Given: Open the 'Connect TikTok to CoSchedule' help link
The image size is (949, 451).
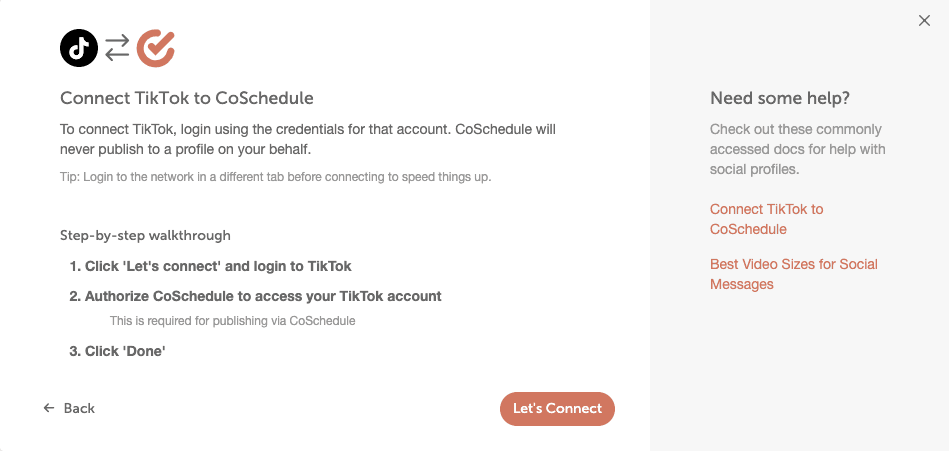Looking at the screenshot, I should [x=767, y=219].
